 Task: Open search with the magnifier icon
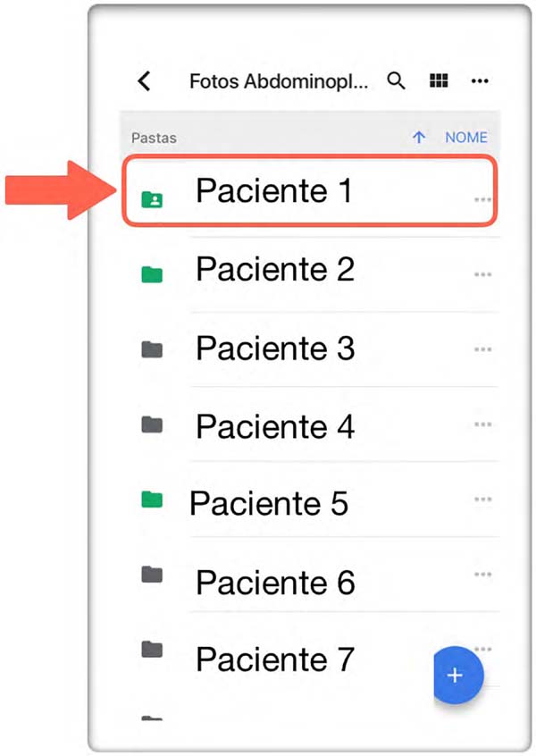396,80
